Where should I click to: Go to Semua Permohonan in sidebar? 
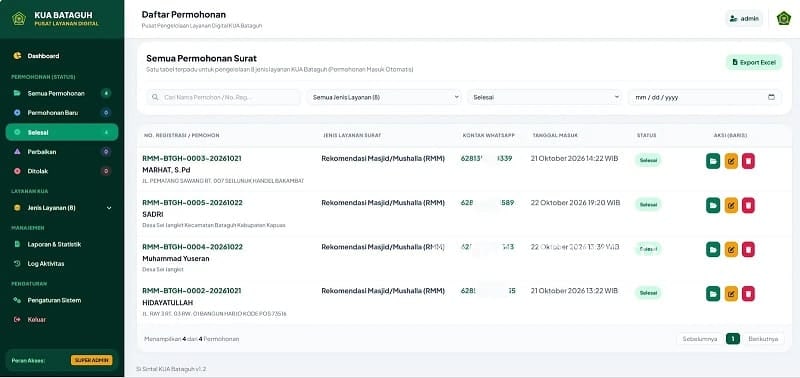coord(61,93)
